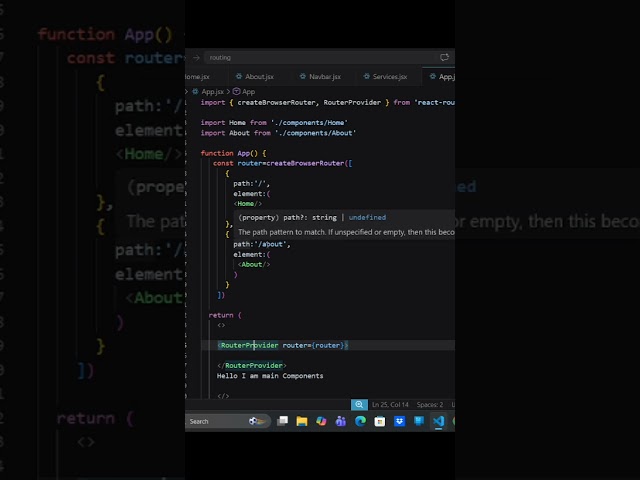Click the path:'/about' line
640x480 pixels.
[x=262, y=244]
